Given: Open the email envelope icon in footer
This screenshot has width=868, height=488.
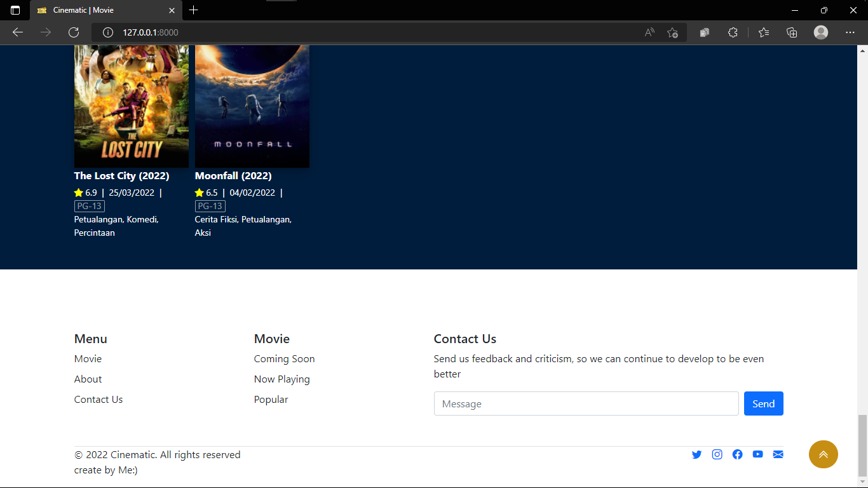Looking at the screenshot, I should click(x=778, y=454).
